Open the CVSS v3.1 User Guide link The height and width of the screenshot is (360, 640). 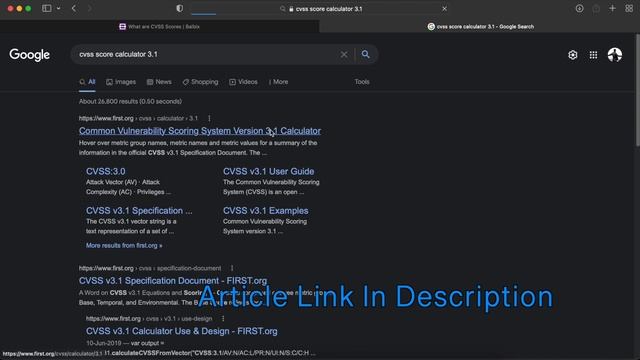(269, 171)
